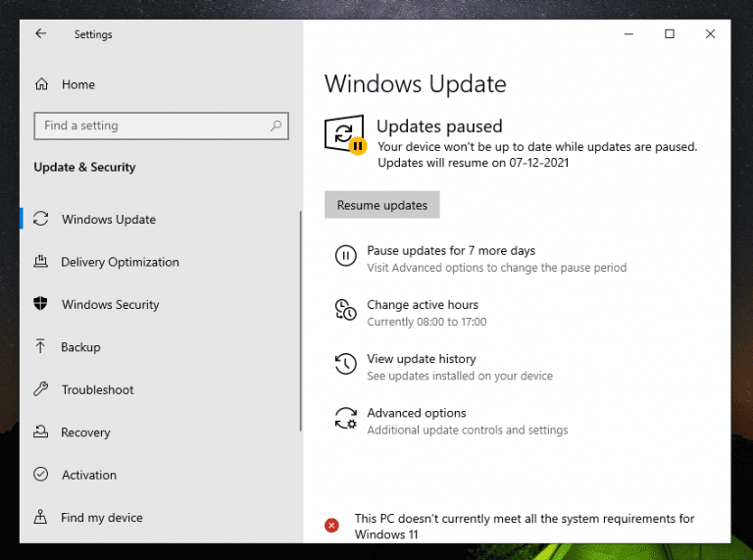Open View update history
The width and height of the screenshot is (753, 560).
[x=422, y=359]
